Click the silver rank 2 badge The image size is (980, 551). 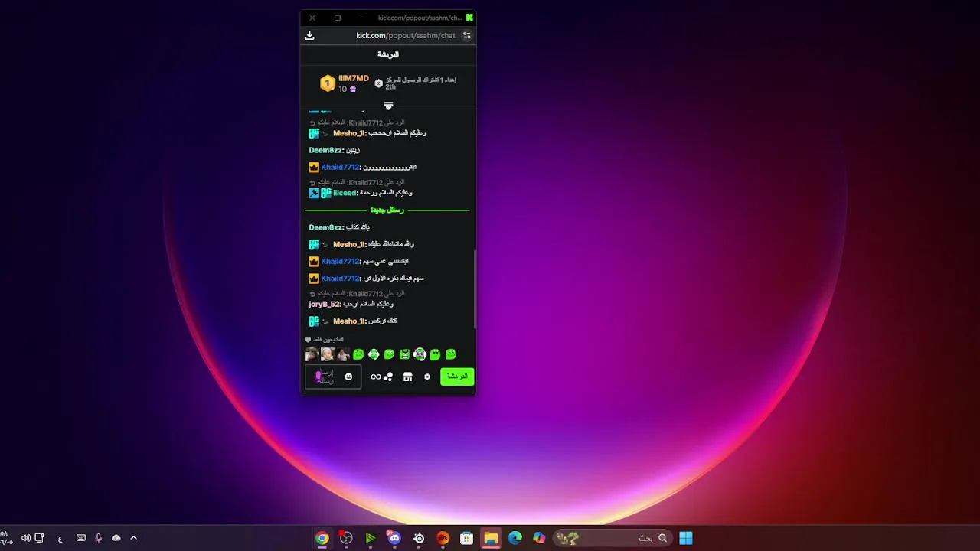coord(378,83)
